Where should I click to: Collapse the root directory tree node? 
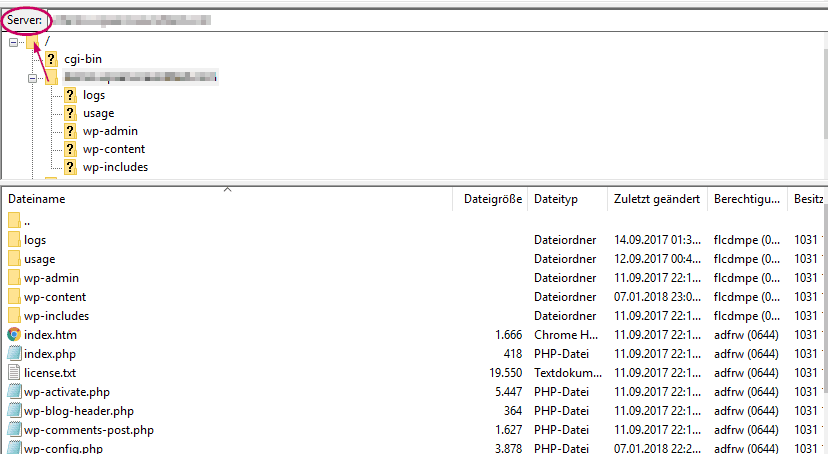coord(14,41)
